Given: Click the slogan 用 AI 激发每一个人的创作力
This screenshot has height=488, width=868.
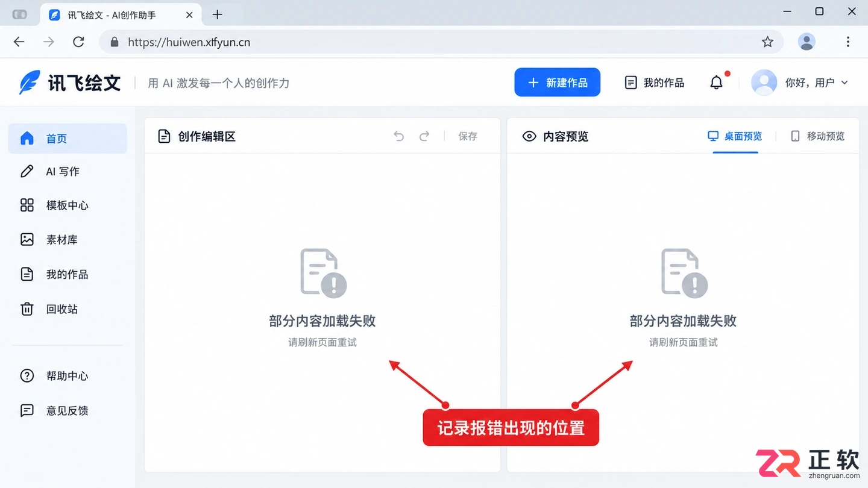Looking at the screenshot, I should tap(219, 83).
